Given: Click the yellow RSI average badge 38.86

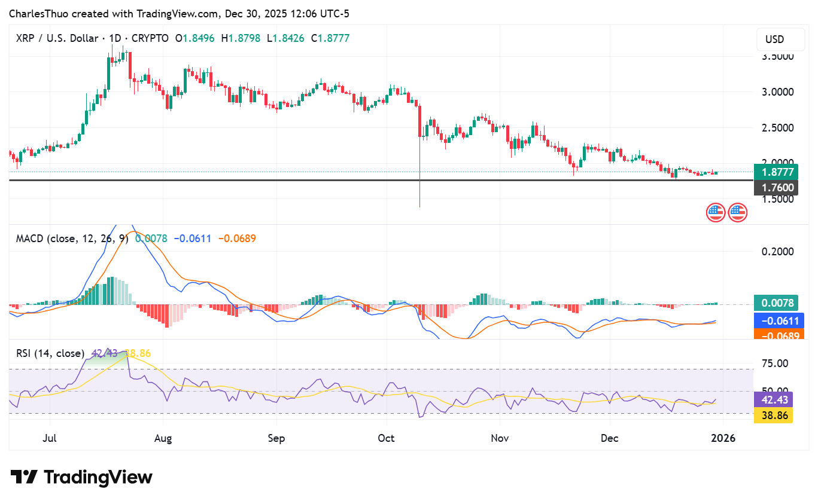Looking at the screenshot, I should pos(774,415).
